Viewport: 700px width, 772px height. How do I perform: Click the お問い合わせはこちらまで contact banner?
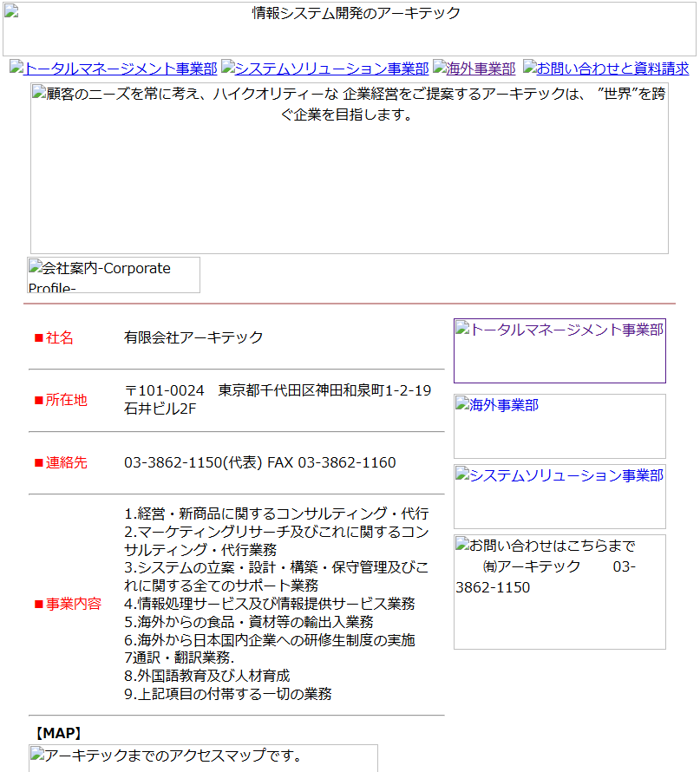point(559,592)
